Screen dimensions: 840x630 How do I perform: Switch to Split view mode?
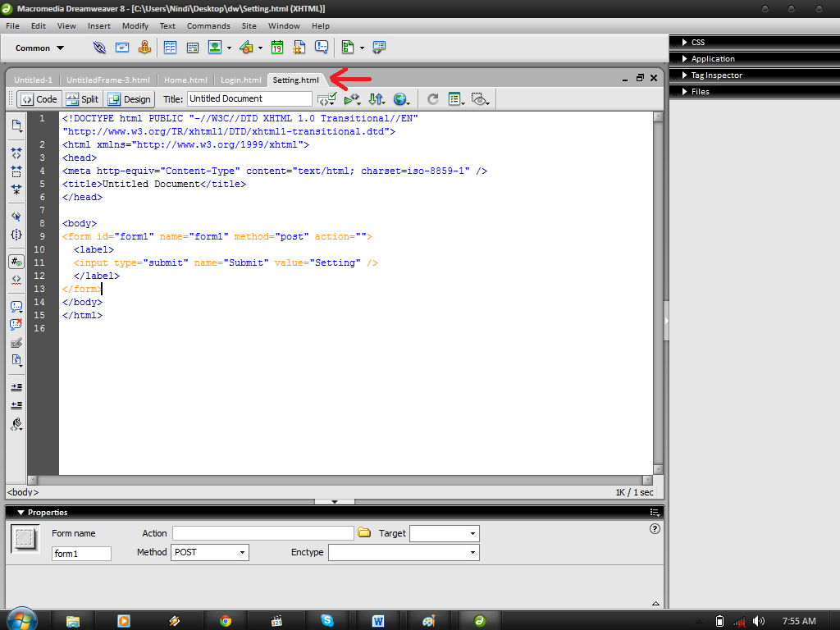point(81,98)
